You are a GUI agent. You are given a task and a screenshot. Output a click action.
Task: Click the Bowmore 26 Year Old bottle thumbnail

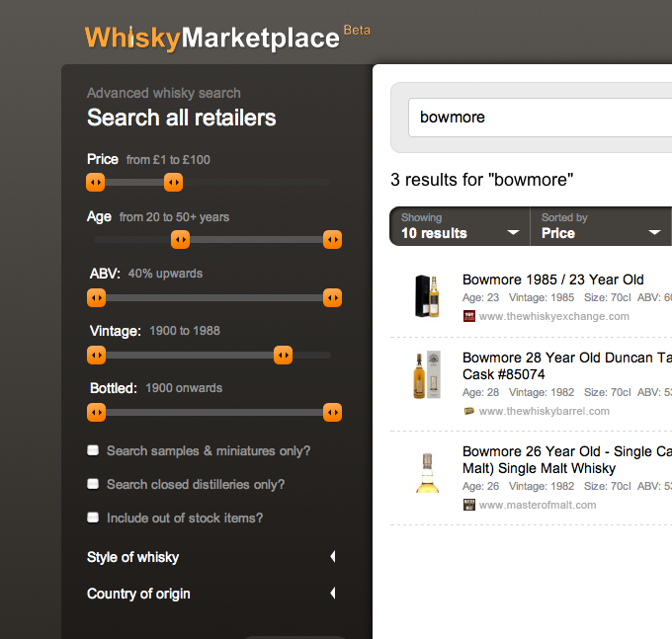[427, 473]
